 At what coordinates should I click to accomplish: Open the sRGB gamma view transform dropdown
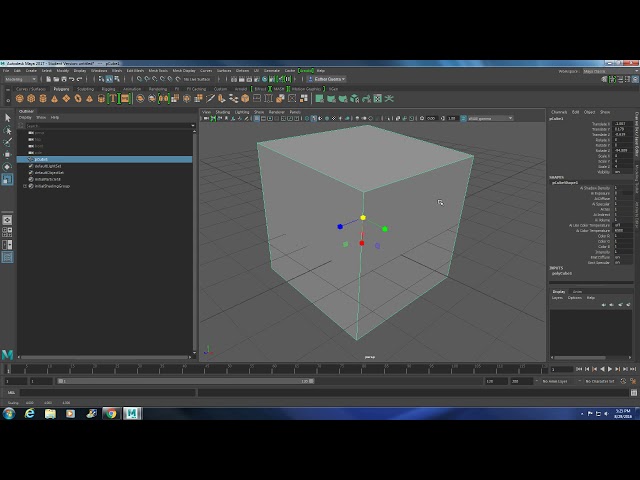pos(490,118)
